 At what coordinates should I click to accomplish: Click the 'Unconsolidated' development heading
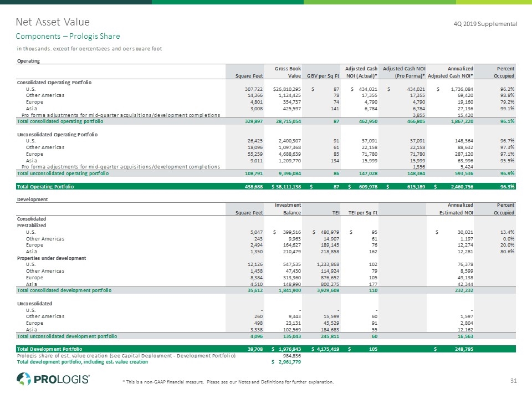pos(34,304)
